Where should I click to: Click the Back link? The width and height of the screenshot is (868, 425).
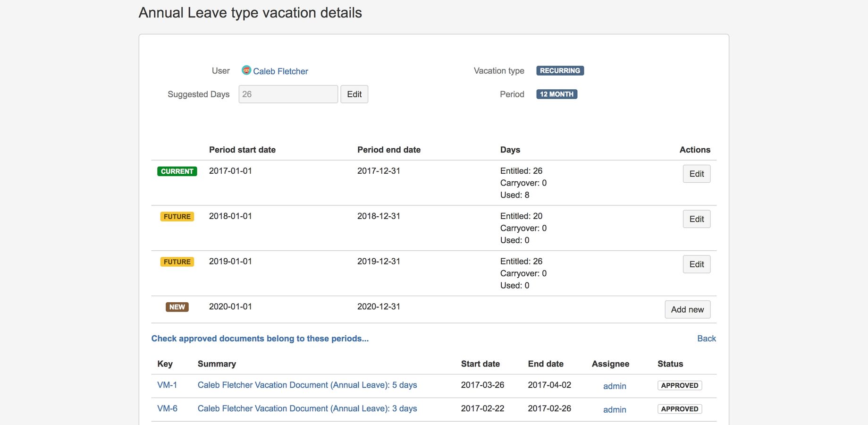pyautogui.click(x=706, y=339)
